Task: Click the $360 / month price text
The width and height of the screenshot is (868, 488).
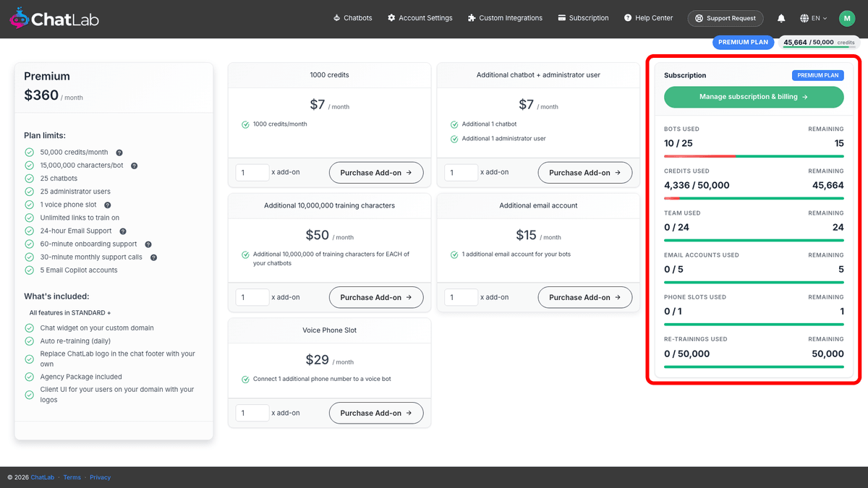Action: click(x=54, y=95)
